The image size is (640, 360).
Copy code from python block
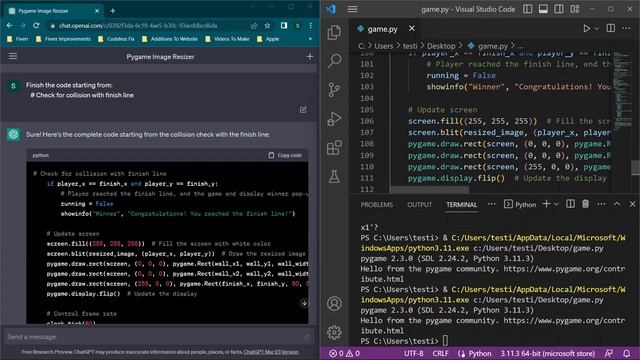(285, 156)
